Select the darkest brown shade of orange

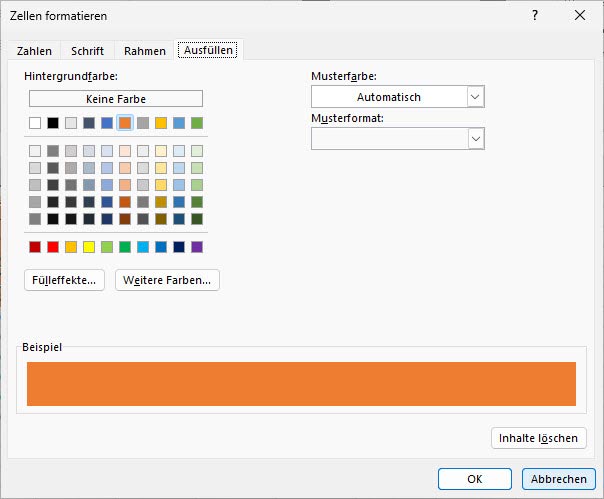pyautogui.click(x=125, y=219)
